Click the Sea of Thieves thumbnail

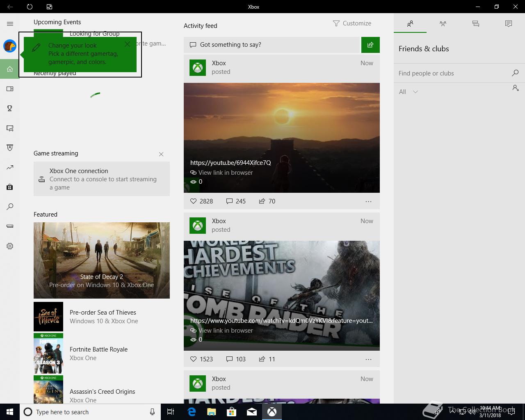(x=48, y=317)
